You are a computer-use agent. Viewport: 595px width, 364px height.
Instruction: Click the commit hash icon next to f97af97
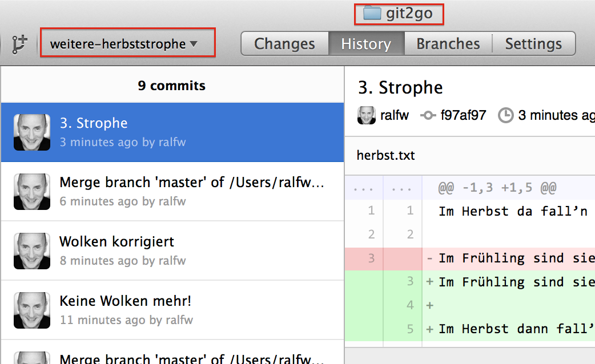click(x=428, y=115)
